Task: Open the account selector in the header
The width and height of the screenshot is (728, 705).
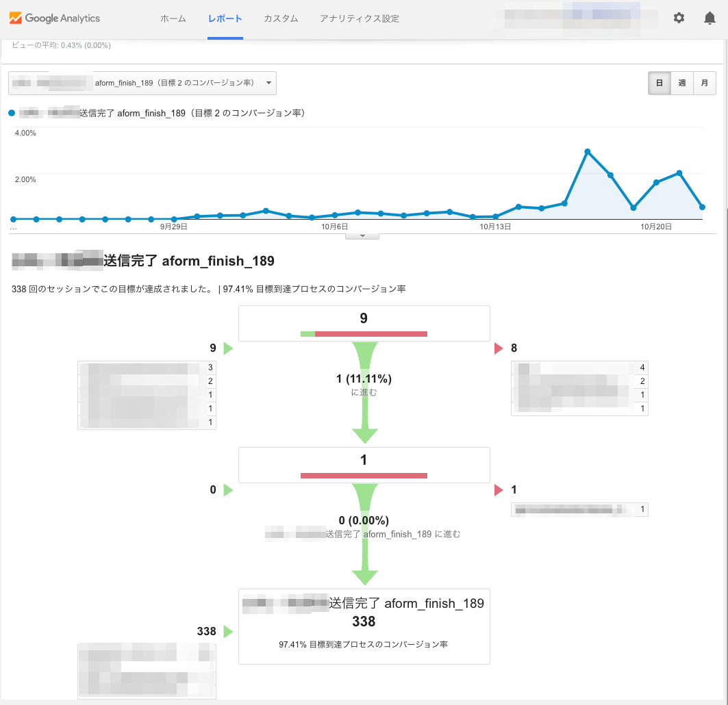Action: pyautogui.click(x=572, y=18)
